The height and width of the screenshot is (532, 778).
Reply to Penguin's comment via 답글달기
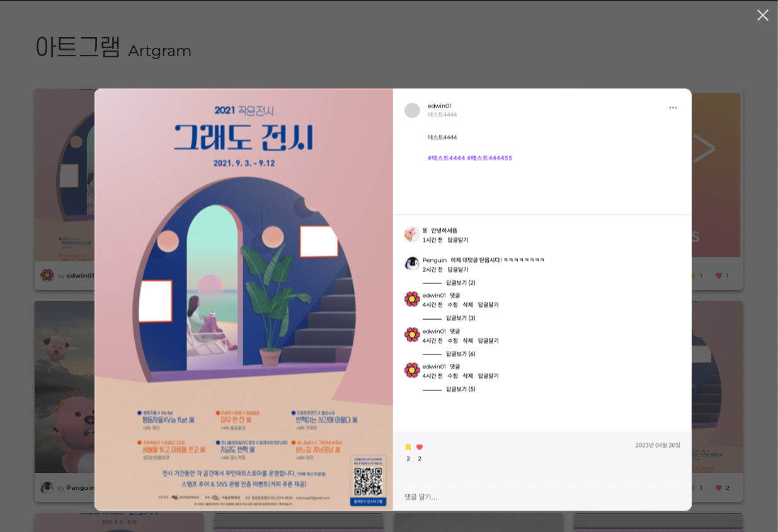[458, 269]
